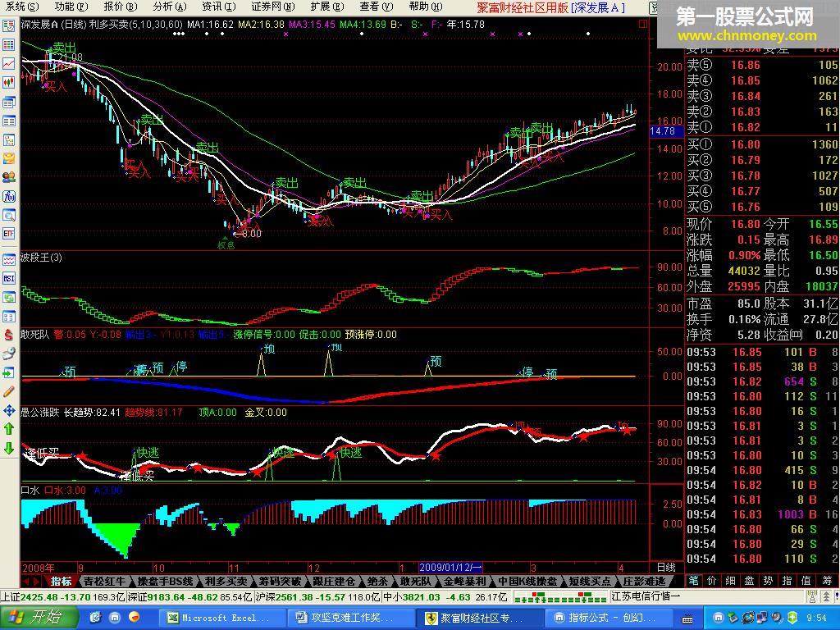Click the key tag icon in sidebar
This screenshot has width=840, height=630.
pyautogui.click(x=8, y=354)
